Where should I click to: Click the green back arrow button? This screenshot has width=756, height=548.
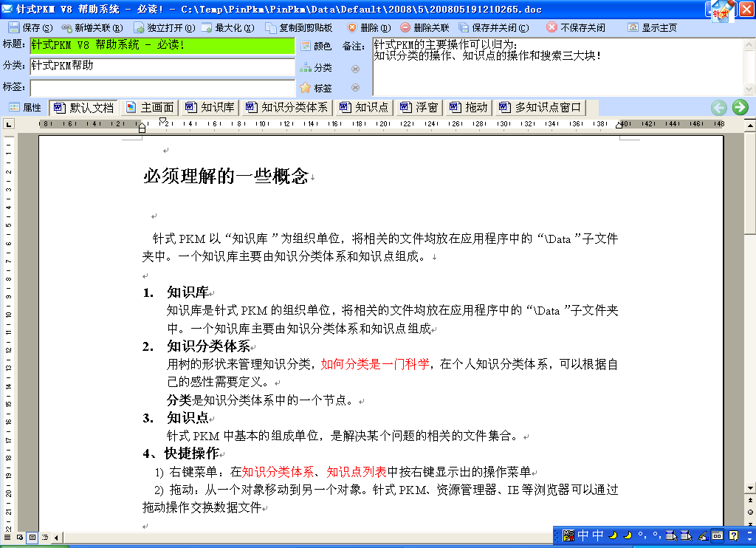[x=719, y=108]
